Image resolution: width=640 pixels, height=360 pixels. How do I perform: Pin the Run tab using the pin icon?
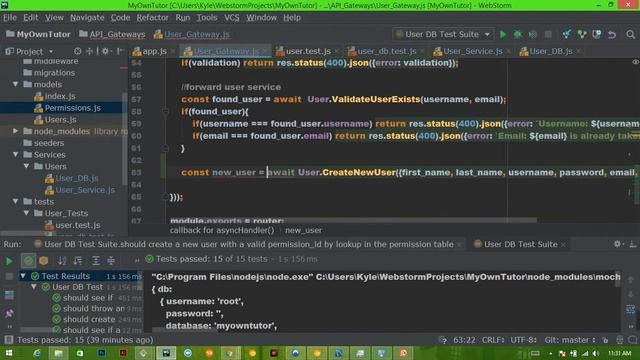tap(9, 313)
